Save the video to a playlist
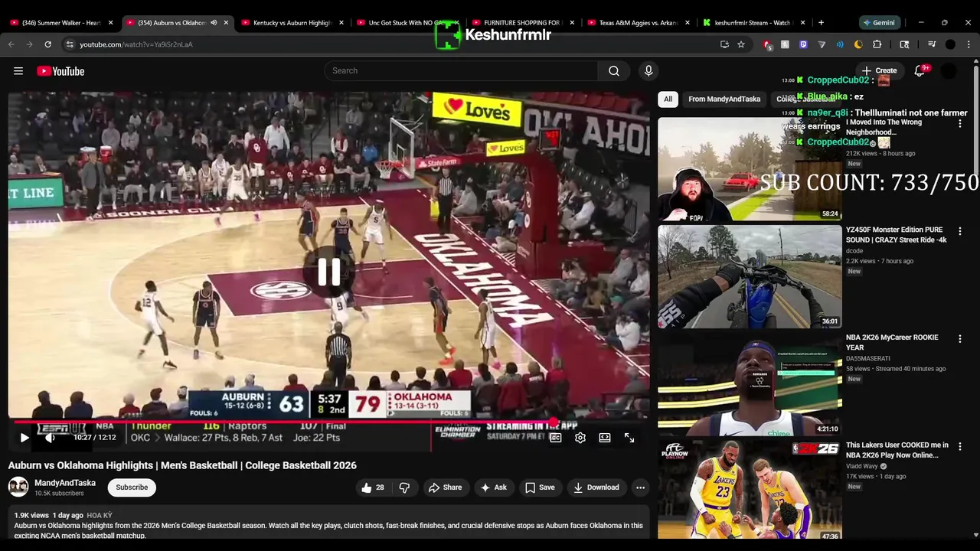The height and width of the screenshot is (551, 980). [x=540, y=487]
